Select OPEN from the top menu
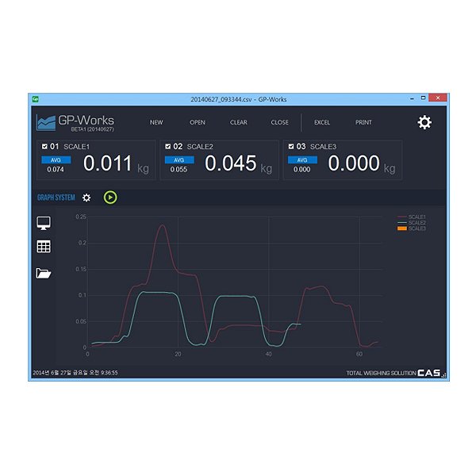This screenshot has width=476, height=476. point(198,123)
